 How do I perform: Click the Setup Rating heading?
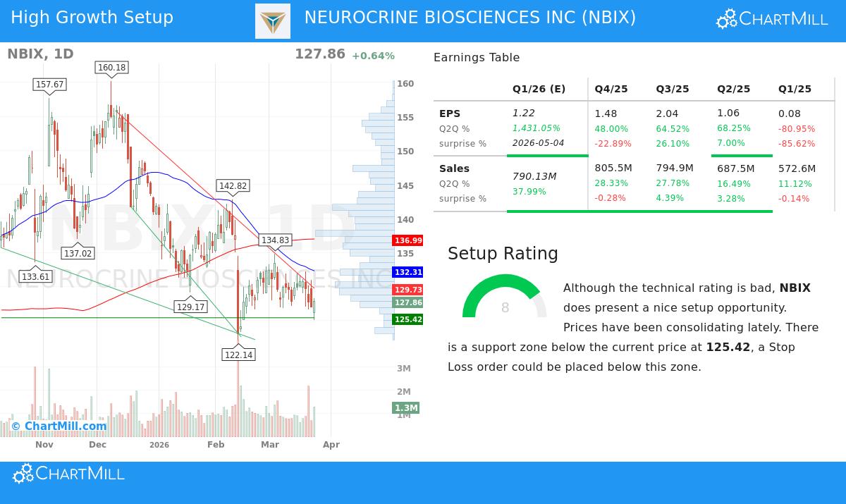pos(503,254)
